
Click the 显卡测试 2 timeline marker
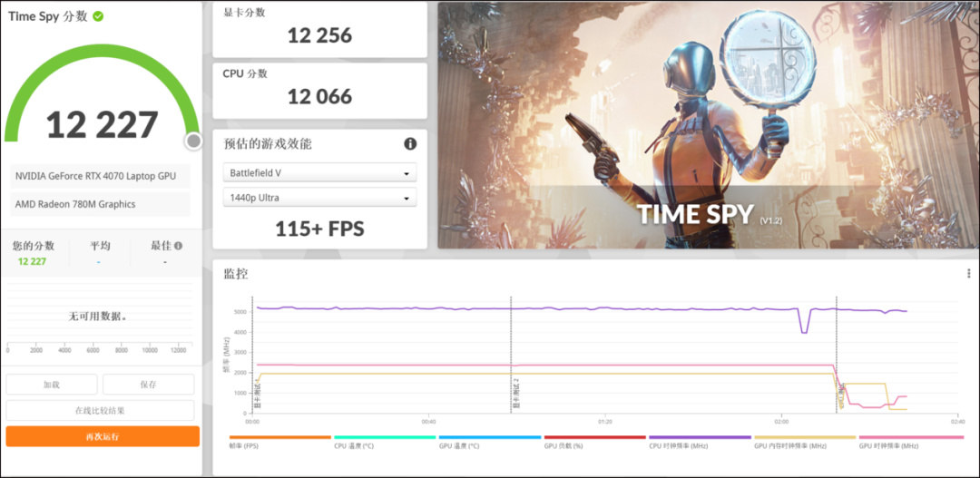[516, 393]
